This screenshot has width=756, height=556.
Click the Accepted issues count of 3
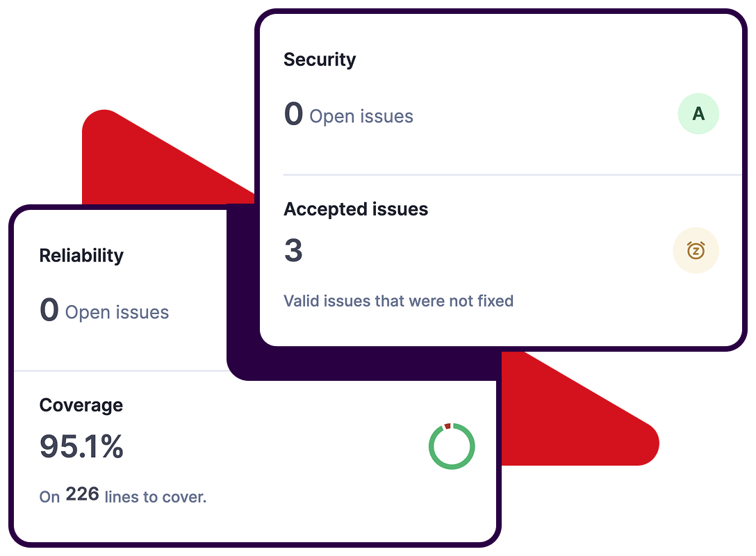point(293,250)
